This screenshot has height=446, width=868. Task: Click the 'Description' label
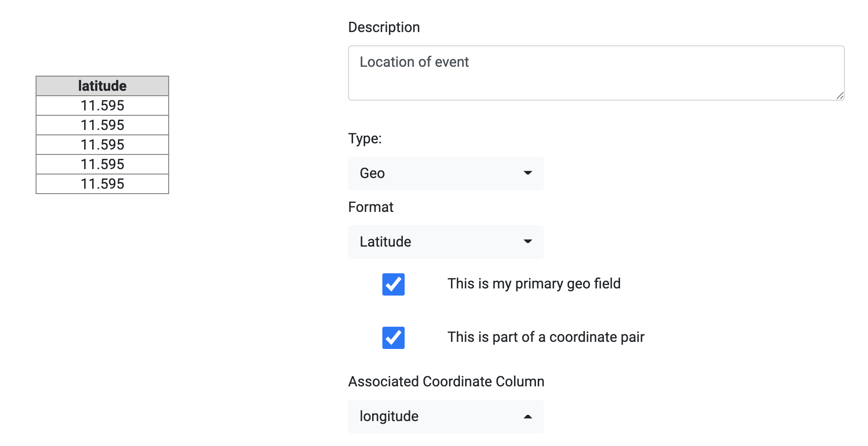(384, 27)
